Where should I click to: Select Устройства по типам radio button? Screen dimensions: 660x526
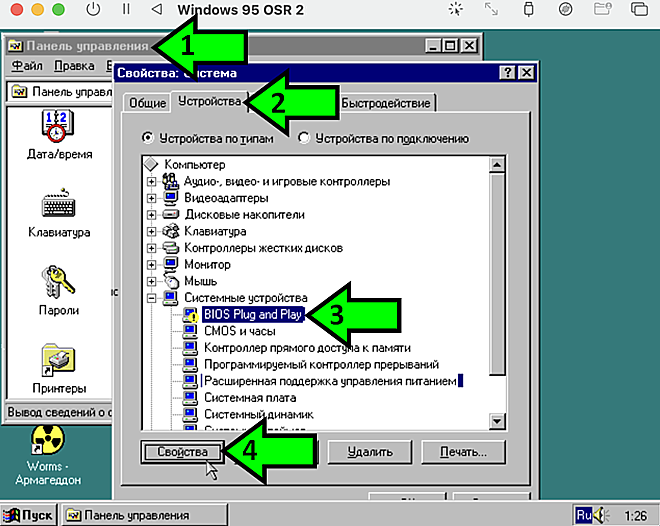pyautogui.click(x=148, y=138)
